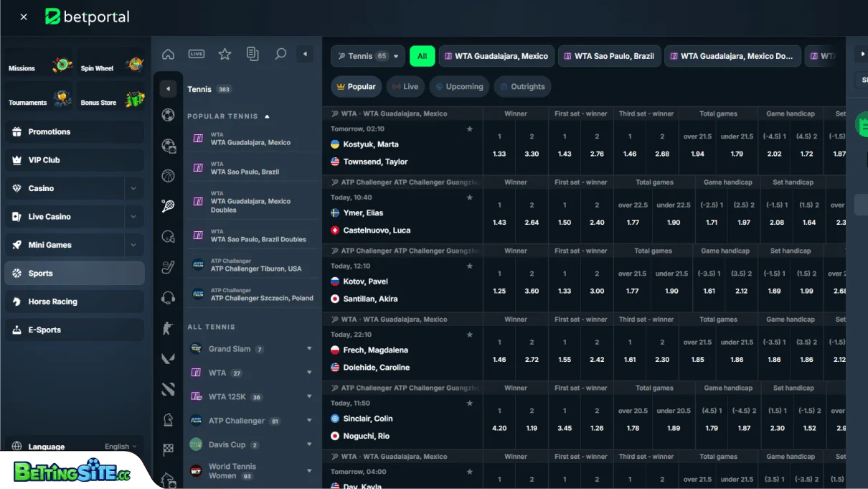Open the sportsbook home icon
The image size is (868, 489).
pos(169,54)
